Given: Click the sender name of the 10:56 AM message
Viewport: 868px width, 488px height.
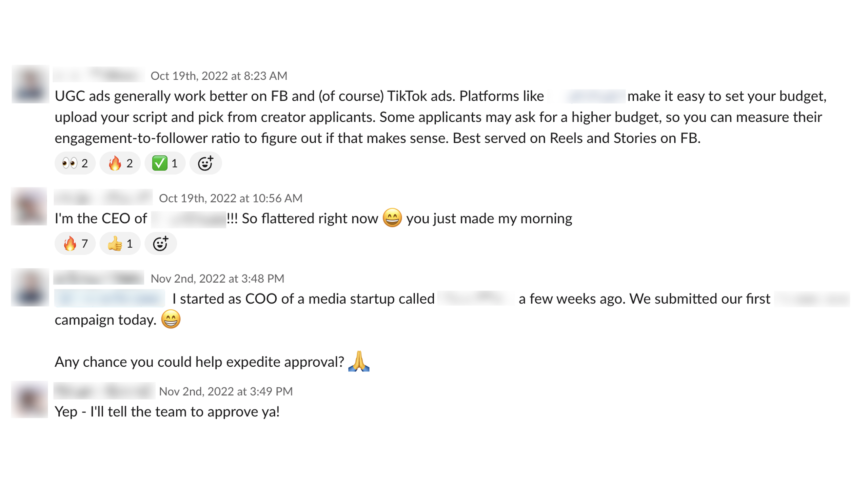Looking at the screenshot, I should point(103,198).
